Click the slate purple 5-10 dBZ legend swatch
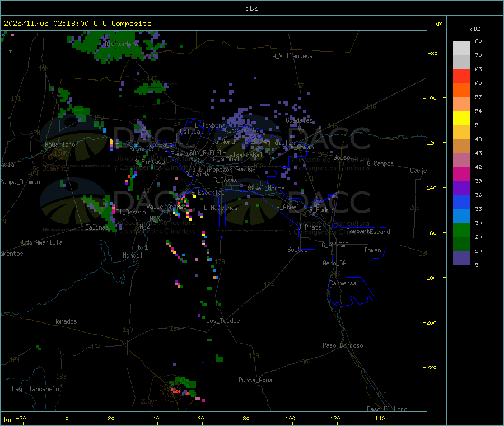The width and height of the screenshot is (504, 426). [461, 258]
